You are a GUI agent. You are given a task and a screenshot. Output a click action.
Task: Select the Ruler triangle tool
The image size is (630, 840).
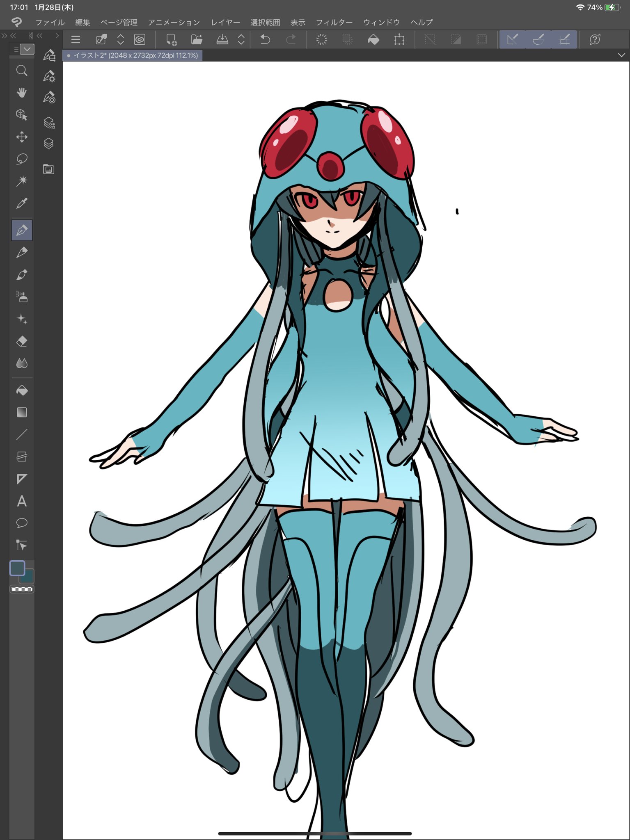tap(22, 479)
